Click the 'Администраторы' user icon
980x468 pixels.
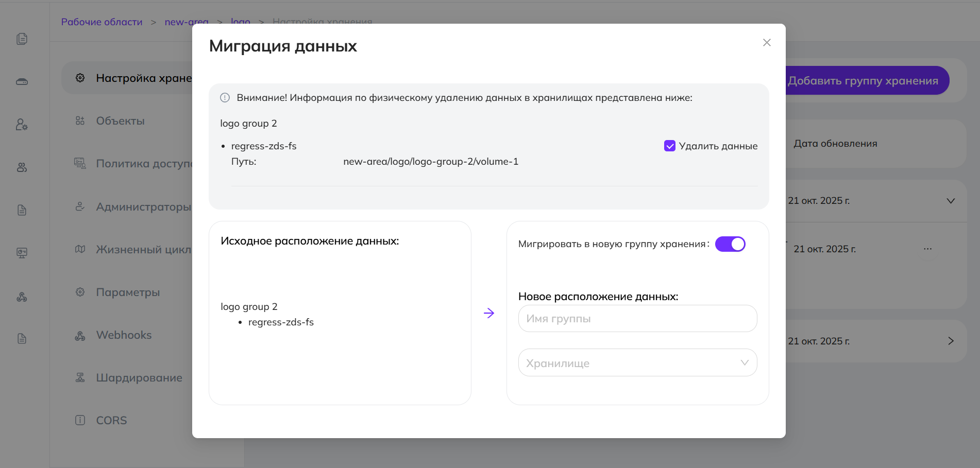80,206
